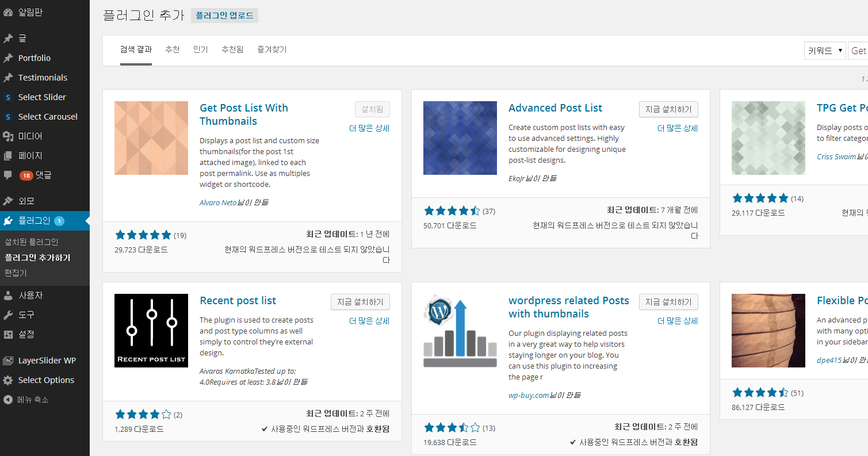Open wordpress related Posts with thumbnails title
868x456 pixels.
coord(569,307)
